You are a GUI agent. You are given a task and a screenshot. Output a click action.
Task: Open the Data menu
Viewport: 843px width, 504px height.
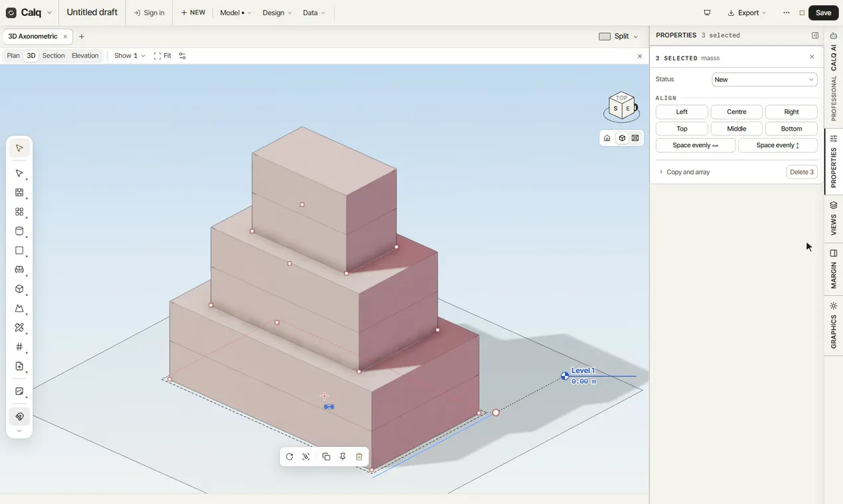pos(314,13)
